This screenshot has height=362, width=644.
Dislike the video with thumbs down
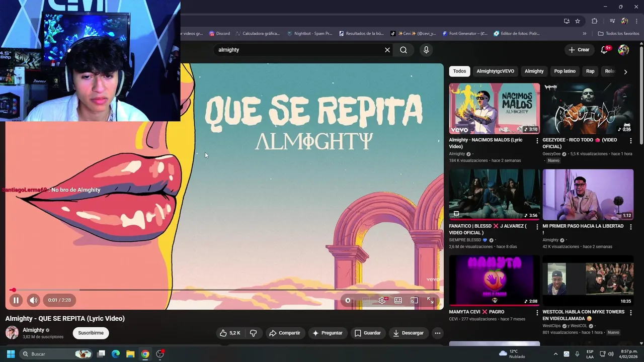click(254, 333)
